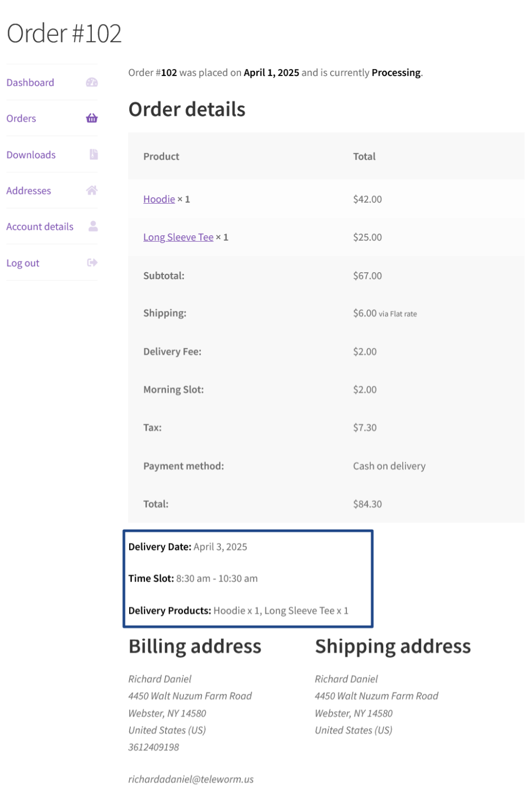The height and width of the screenshot is (803, 532).
Task: Select the Addresses menu item
Action: click(x=29, y=191)
